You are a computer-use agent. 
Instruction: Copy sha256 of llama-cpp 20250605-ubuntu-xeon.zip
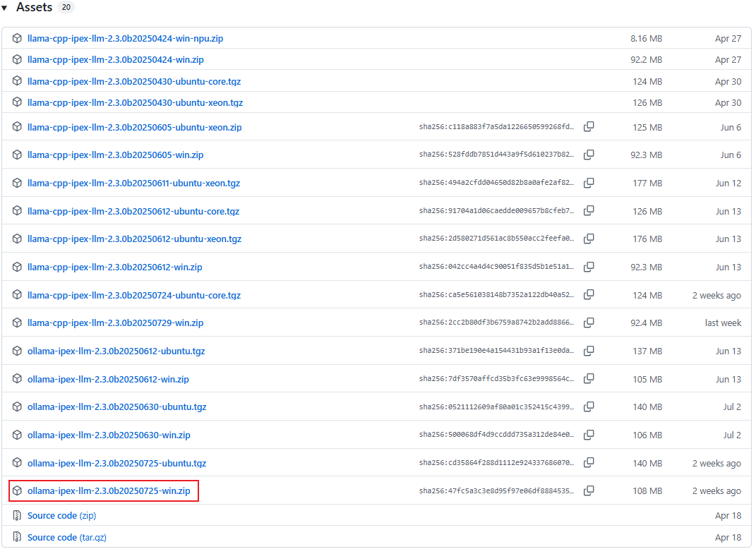pos(589,127)
